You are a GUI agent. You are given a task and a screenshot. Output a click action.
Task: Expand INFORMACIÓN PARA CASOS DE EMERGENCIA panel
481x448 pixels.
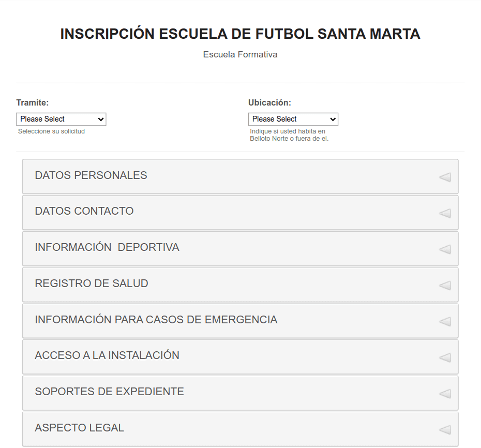(240, 321)
